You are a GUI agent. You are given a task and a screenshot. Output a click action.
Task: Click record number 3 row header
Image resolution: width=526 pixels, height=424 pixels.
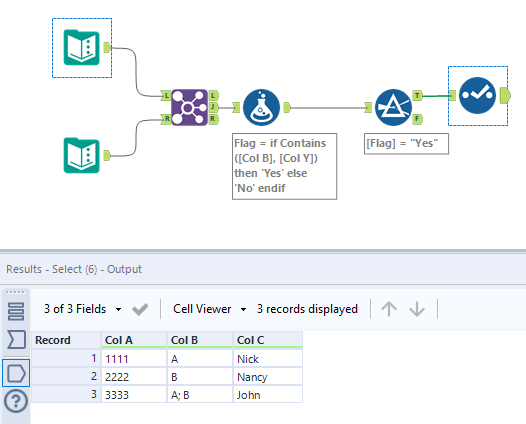pos(66,394)
